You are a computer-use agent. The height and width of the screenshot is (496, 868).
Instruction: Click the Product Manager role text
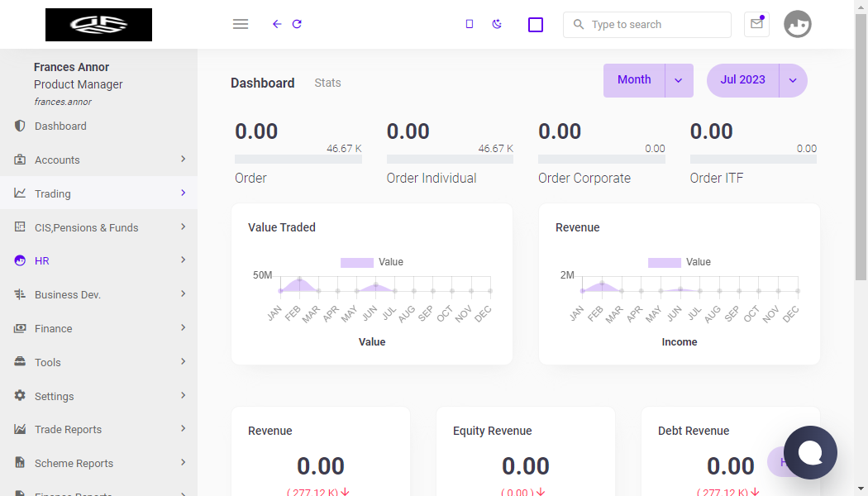click(x=78, y=84)
